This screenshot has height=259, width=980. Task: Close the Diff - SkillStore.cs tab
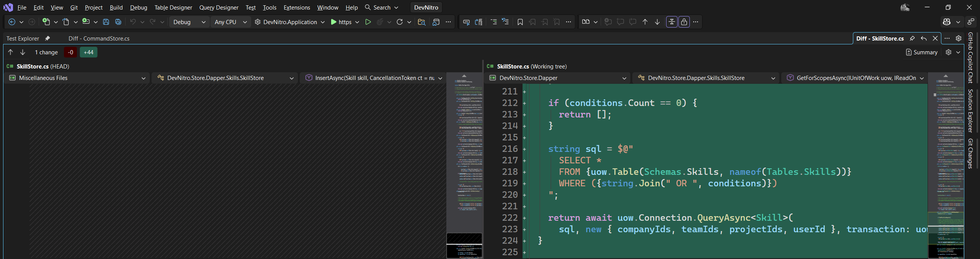pos(935,38)
